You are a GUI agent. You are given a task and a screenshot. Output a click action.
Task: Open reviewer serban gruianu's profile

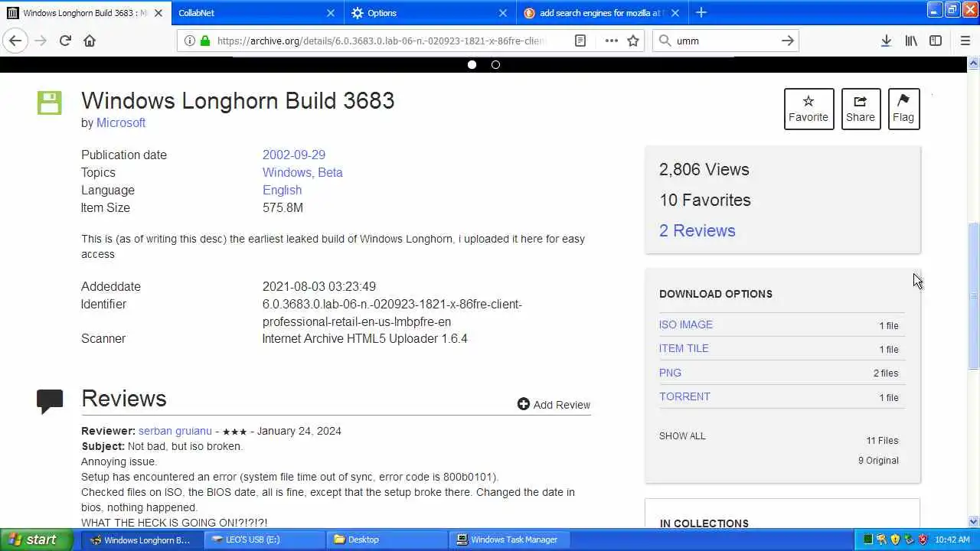[175, 431]
